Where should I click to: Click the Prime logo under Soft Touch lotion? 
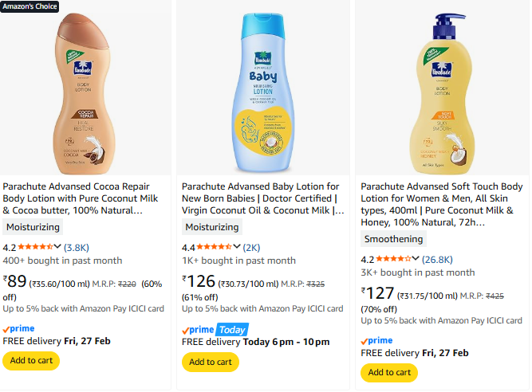click(376, 340)
